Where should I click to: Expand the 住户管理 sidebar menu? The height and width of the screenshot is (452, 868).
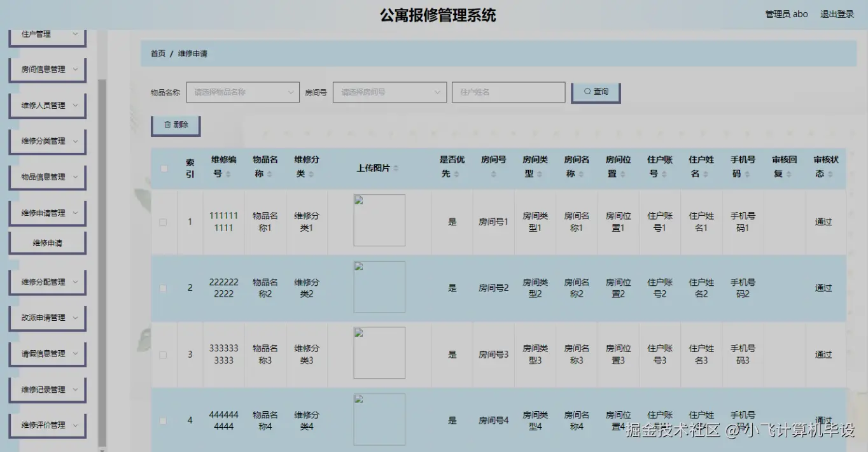pos(47,34)
